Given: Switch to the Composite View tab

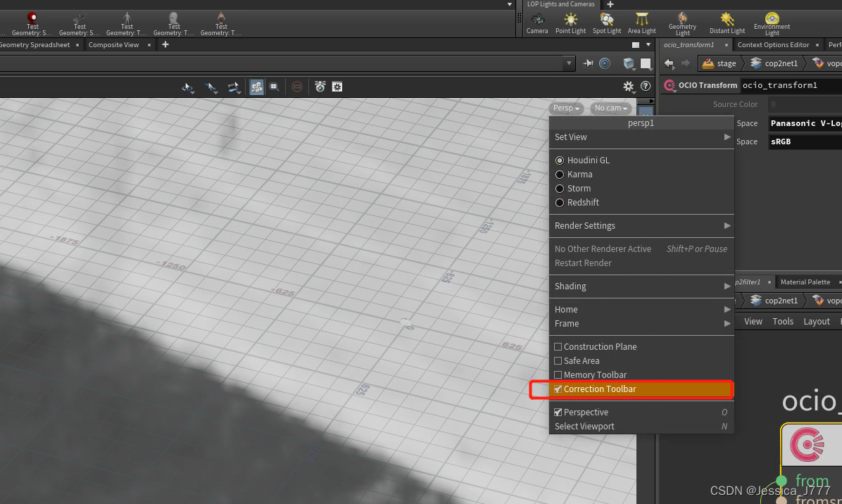Looking at the screenshot, I should 113,44.
